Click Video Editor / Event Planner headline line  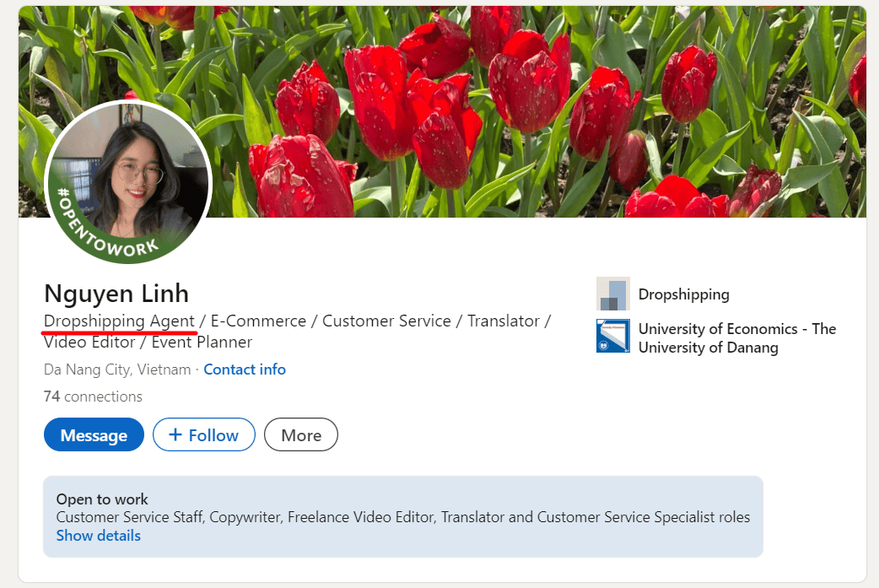click(148, 342)
